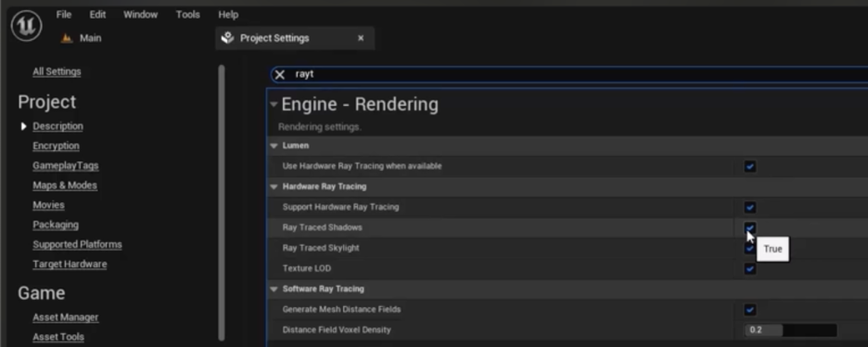Open All Settings link
This screenshot has height=347, width=868.
click(57, 71)
